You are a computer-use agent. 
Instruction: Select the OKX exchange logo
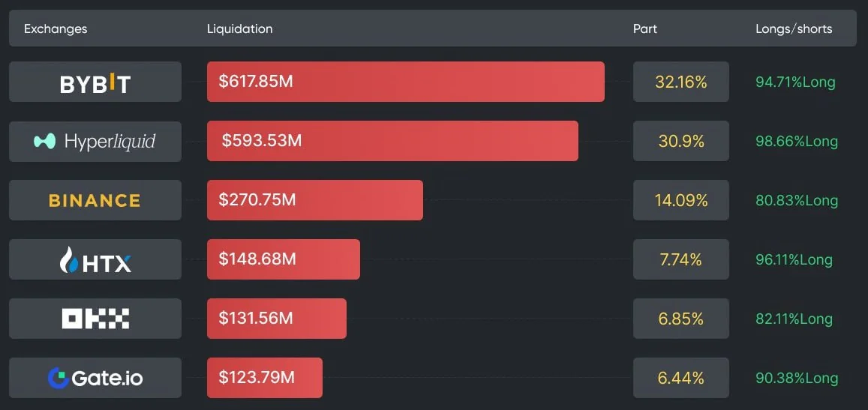(95, 319)
